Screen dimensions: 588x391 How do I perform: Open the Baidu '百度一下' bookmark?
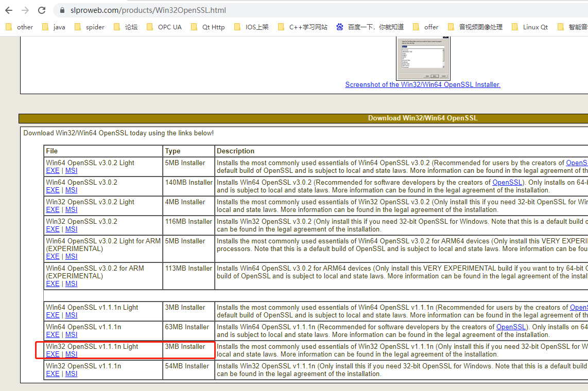click(370, 27)
